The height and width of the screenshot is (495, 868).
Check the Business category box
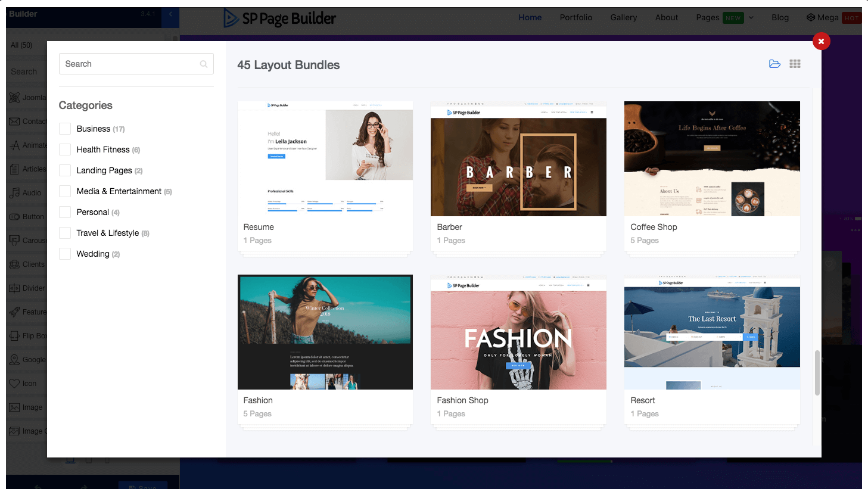[65, 129]
